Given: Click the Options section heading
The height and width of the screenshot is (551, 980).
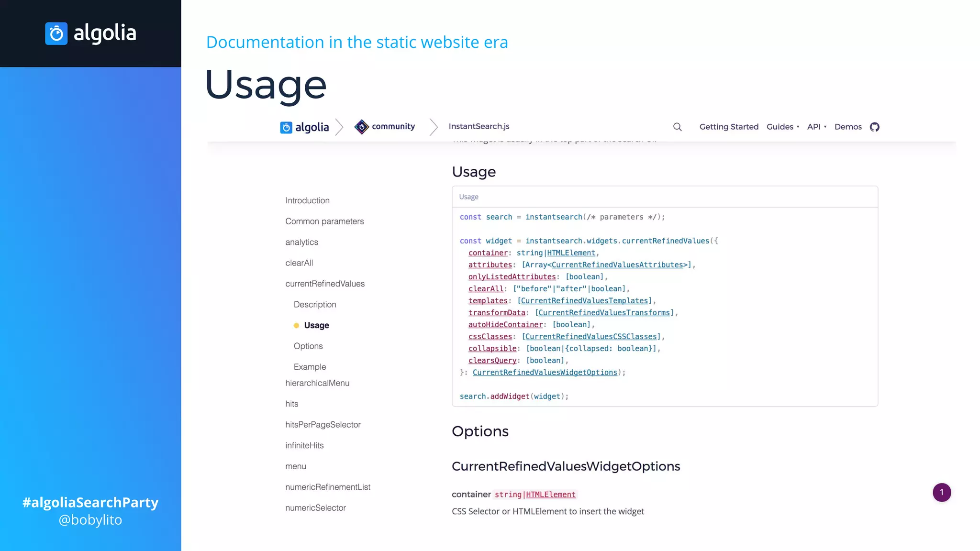Looking at the screenshot, I should point(480,431).
